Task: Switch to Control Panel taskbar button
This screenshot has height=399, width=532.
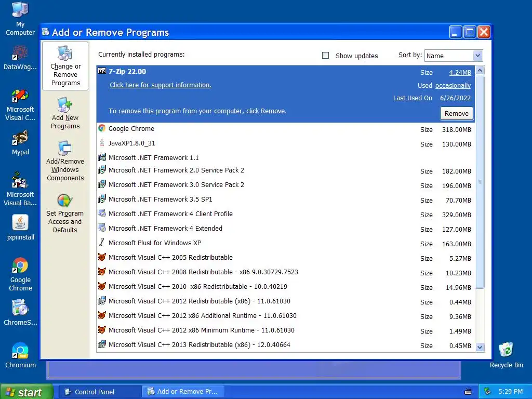Action: 100,392
